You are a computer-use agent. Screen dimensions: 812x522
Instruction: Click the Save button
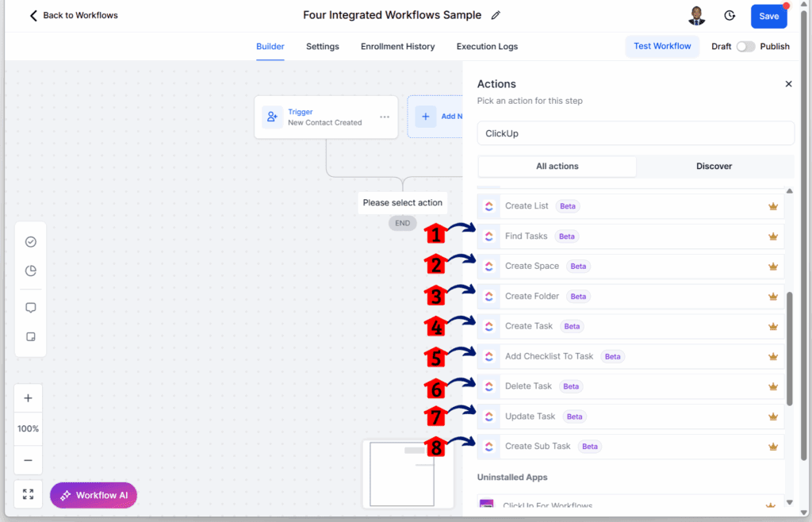tap(769, 16)
